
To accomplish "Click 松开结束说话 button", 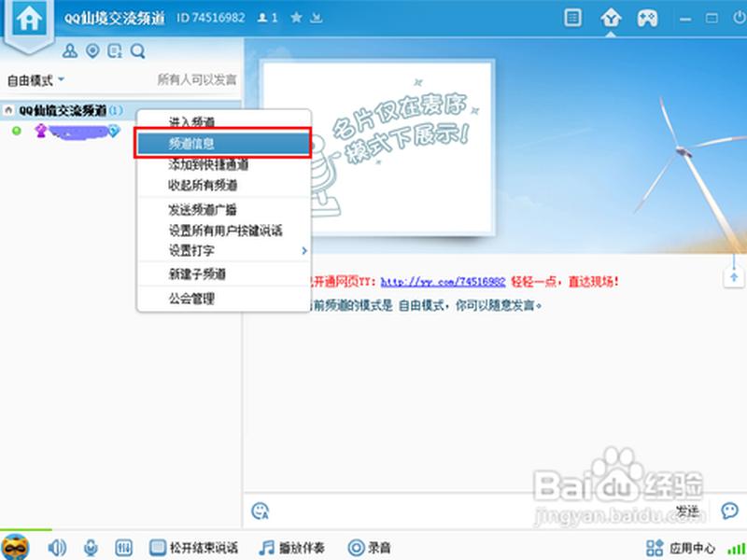I will pyautogui.click(x=193, y=548).
